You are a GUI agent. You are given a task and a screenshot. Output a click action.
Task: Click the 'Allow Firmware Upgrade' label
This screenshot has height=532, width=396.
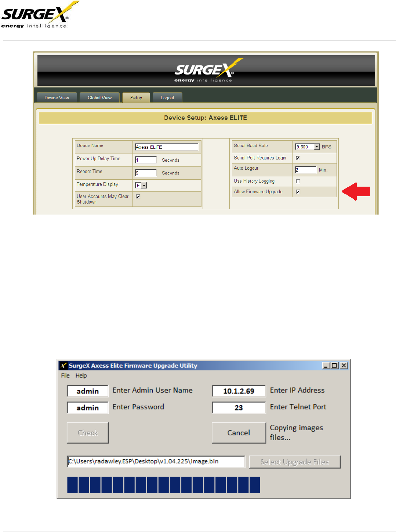pos(258,192)
